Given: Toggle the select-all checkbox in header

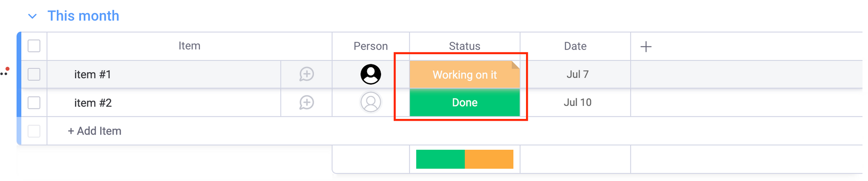Looking at the screenshot, I should click(x=34, y=46).
